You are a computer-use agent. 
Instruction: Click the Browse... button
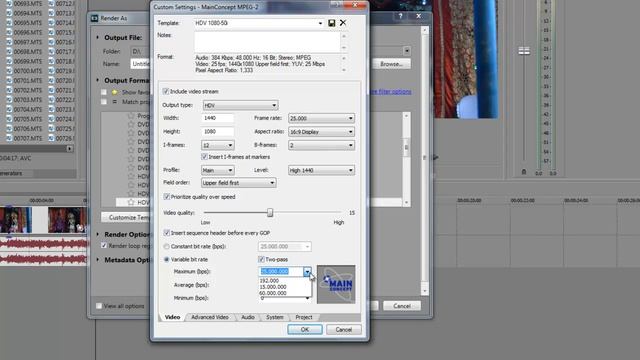391,64
